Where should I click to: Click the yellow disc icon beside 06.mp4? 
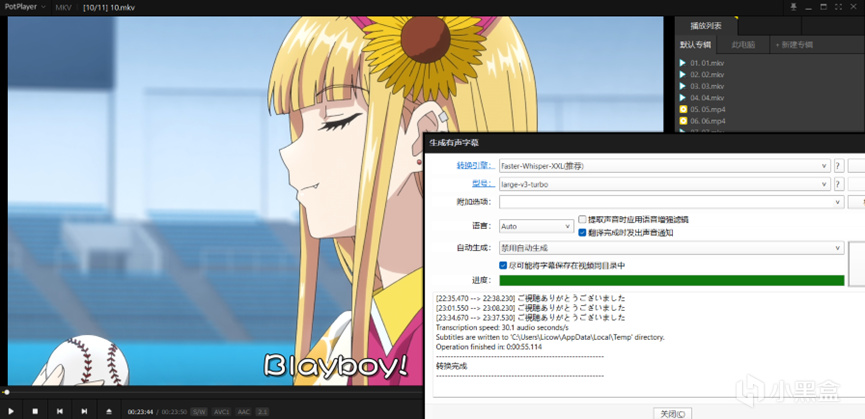(683, 121)
